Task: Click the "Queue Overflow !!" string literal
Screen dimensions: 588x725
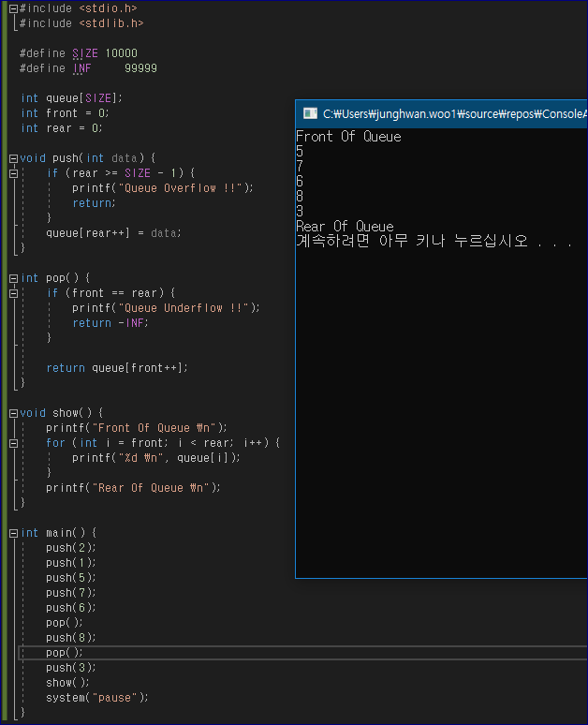Action: [x=181, y=188]
